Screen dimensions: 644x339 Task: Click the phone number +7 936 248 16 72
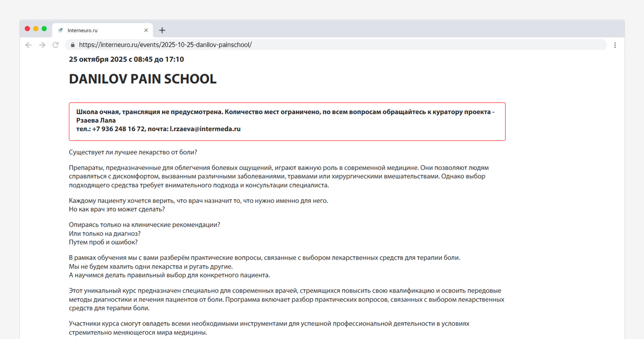tap(118, 129)
